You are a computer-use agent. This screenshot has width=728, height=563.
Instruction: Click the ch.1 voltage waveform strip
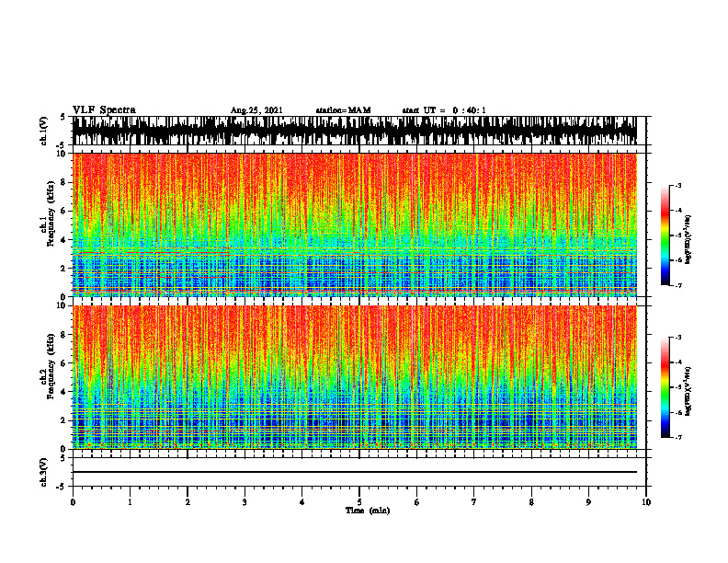(354, 131)
